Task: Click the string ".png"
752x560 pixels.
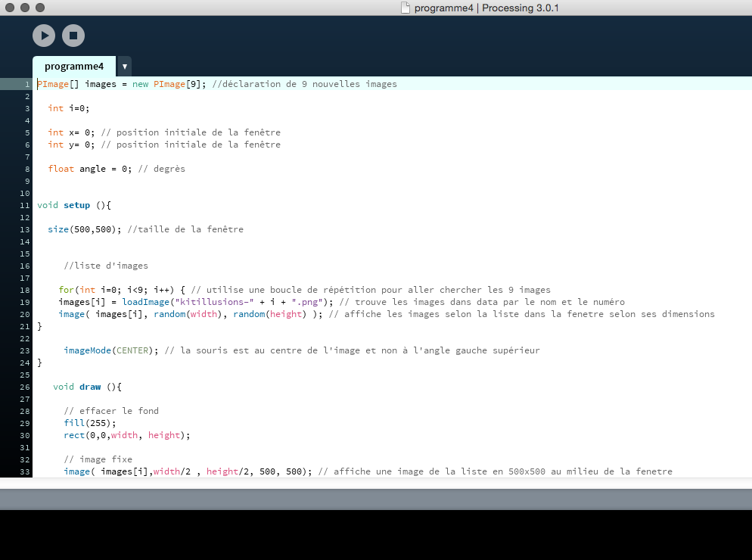Action: click(x=307, y=302)
